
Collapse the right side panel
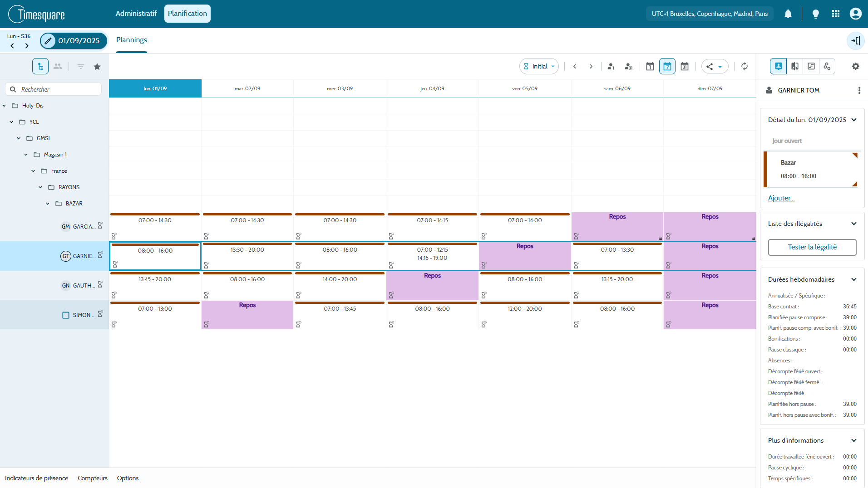(856, 41)
